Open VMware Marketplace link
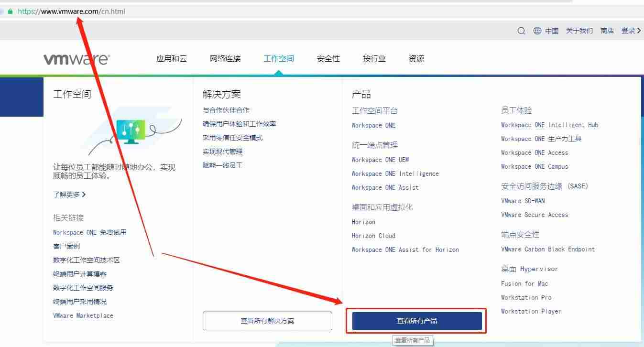This screenshot has width=644, height=347. point(83,315)
